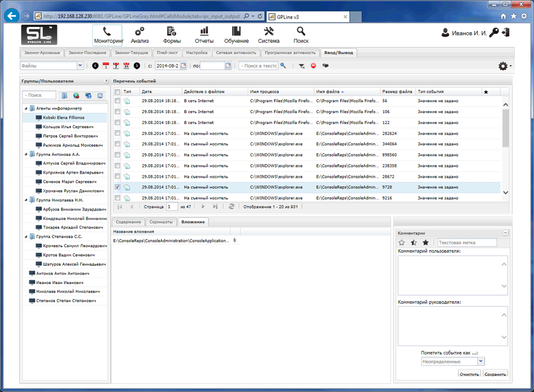Open the Мониторинг module
The image size is (534, 392).
(x=107, y=35)
